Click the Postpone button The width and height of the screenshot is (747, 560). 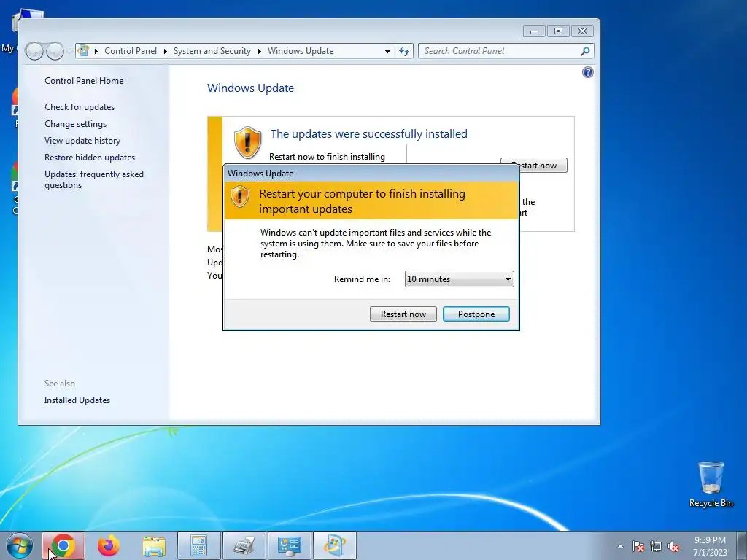coord(476,314)
